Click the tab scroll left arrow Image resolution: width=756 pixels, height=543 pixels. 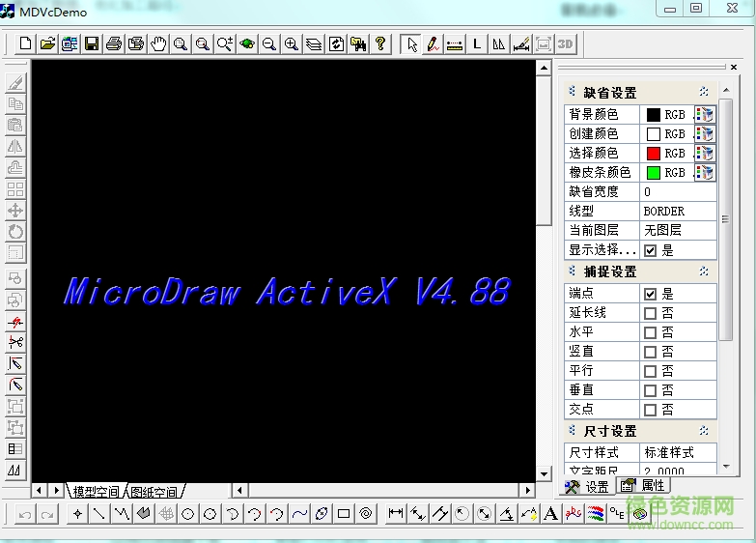point(39,491)
